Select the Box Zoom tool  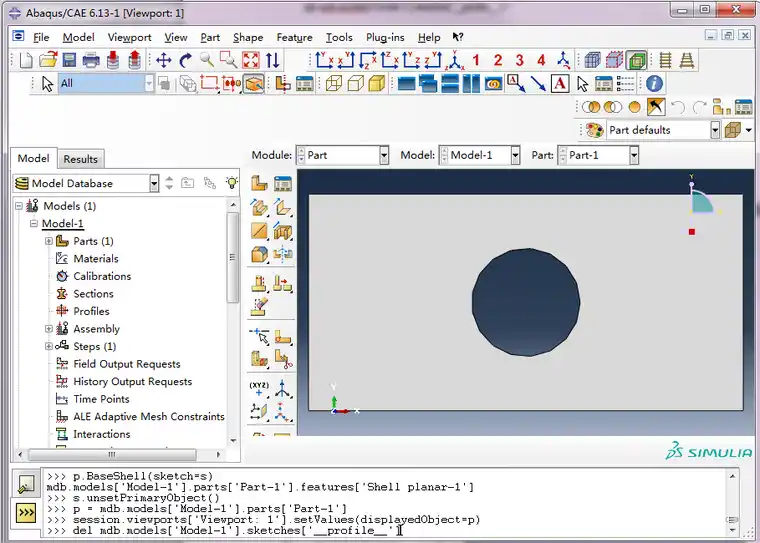pyautogui.click(x=228, y=61)
